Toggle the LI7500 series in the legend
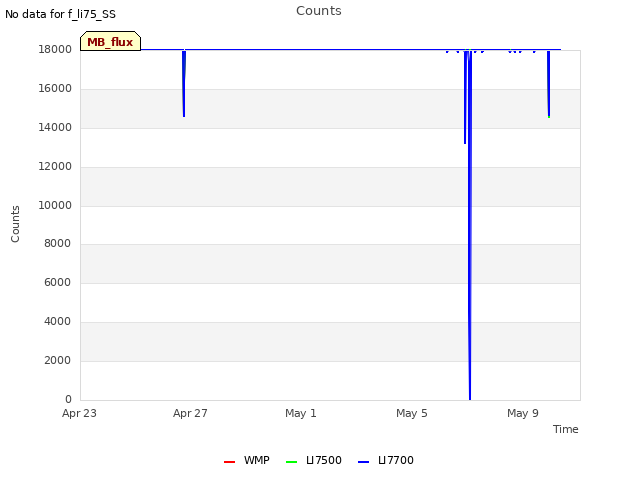 pyautogui.click(x=313, y=460)
